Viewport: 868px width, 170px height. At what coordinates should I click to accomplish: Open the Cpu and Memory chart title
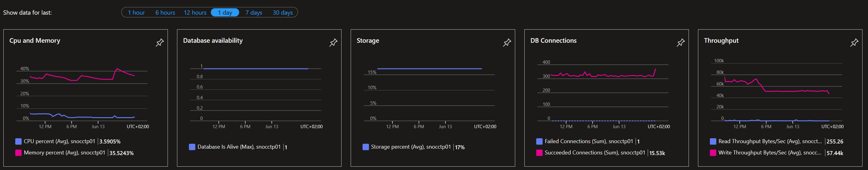pos(35,41)
